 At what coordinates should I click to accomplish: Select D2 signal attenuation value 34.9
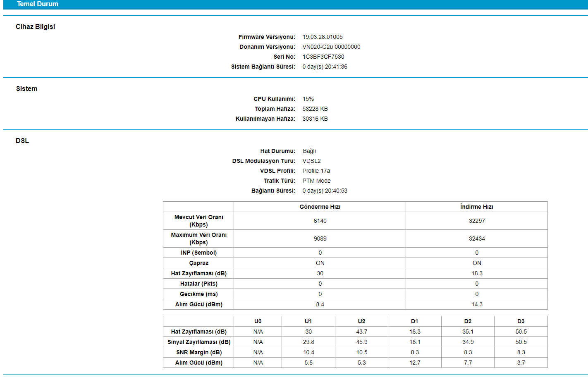coord(468,342)
